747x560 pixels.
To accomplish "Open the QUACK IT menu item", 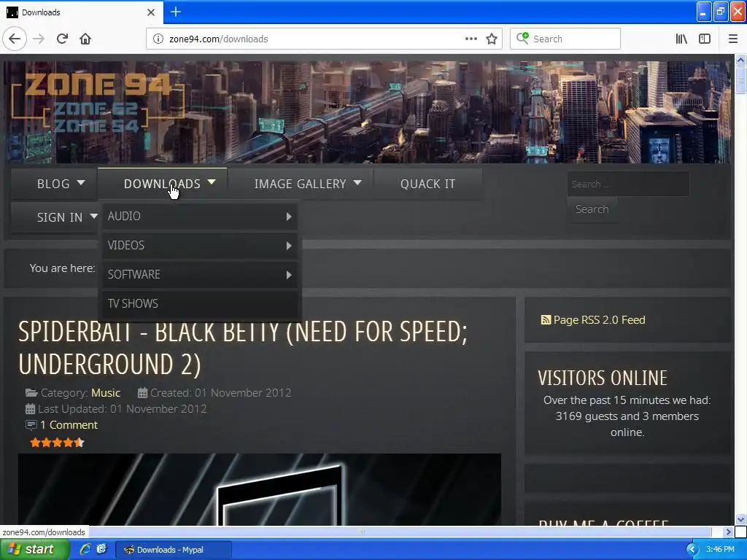I will [x=427, y=184].
